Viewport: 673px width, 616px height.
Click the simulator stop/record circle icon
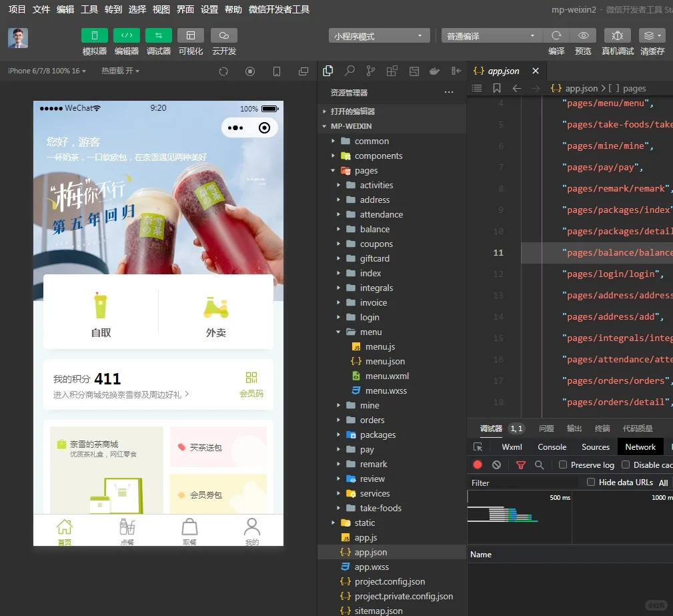(x=250, y=71)
